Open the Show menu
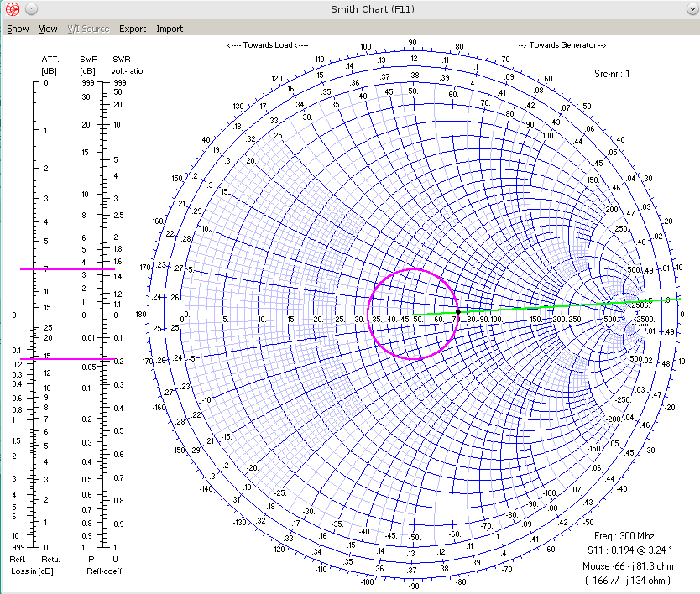 pos(18,29)
